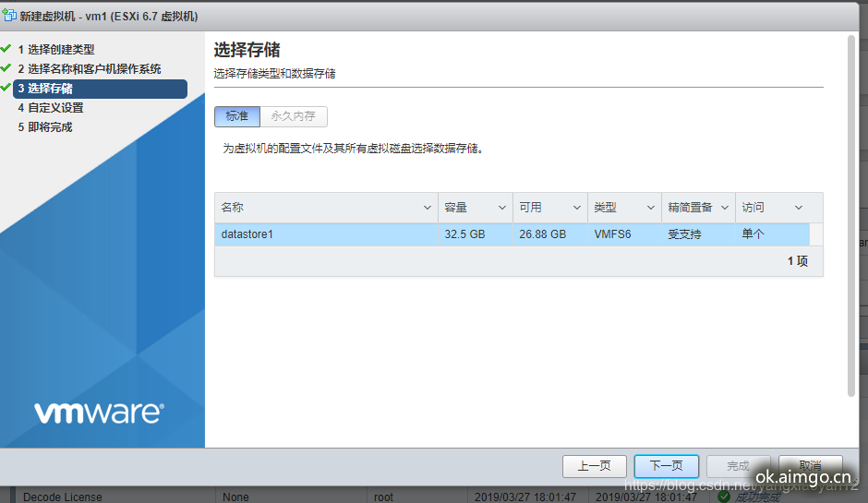Select the 标准 storage type toggle
The height and width of the screenshot is (503, 868).
pos(237,116)
